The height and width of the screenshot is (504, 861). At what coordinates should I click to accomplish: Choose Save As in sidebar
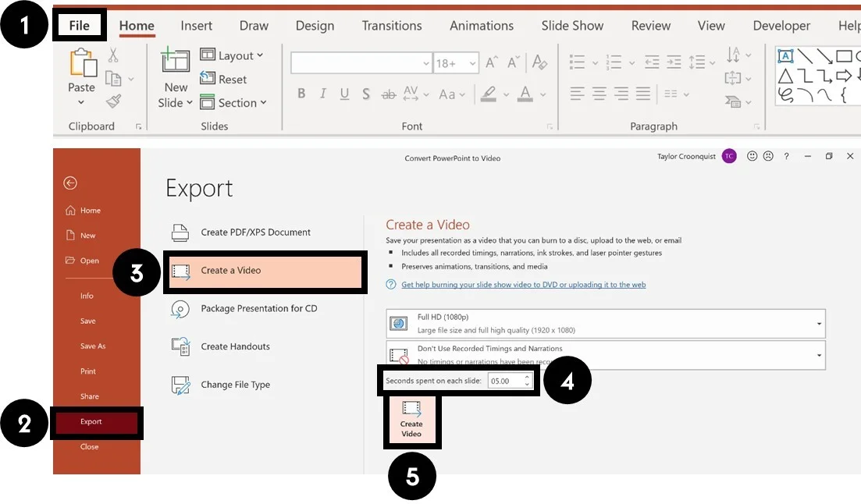(x=93, y=346)
